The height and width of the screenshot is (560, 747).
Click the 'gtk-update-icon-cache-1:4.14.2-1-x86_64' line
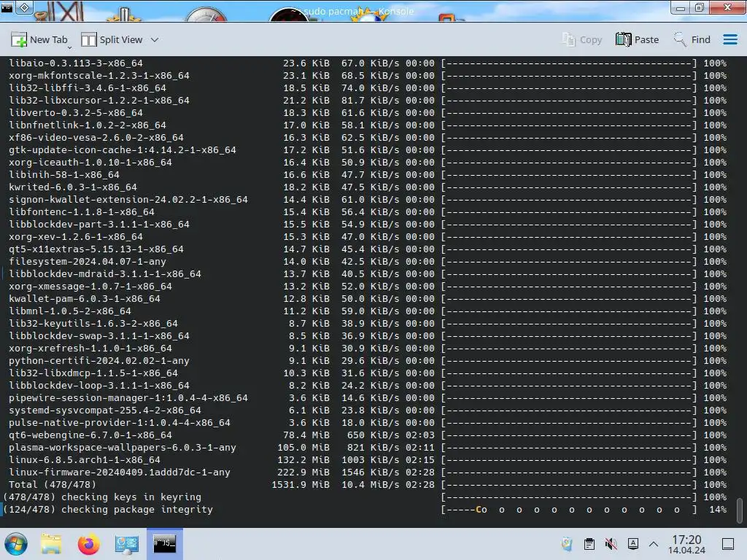(x=123, y=150)
